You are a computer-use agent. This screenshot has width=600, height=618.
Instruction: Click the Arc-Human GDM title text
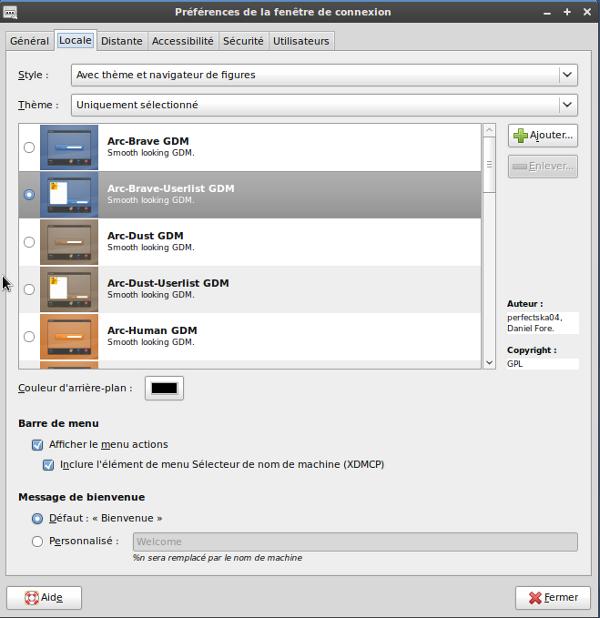[x=152, y=330]
